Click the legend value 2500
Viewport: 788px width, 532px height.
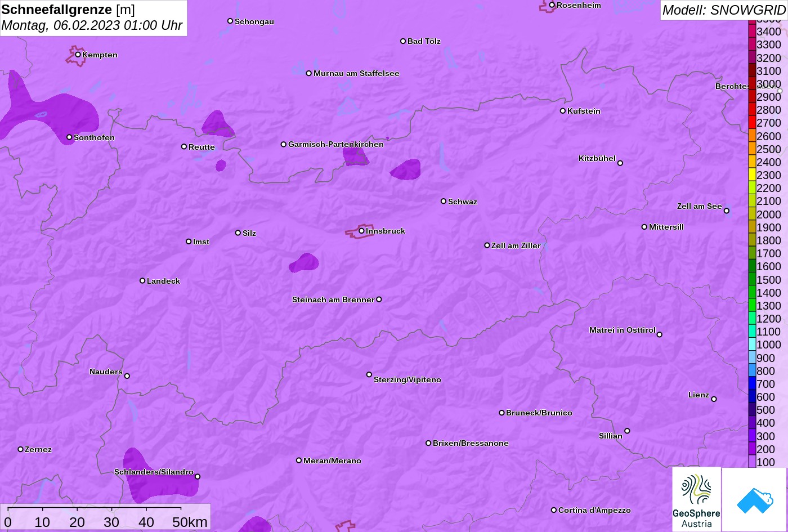769,149
